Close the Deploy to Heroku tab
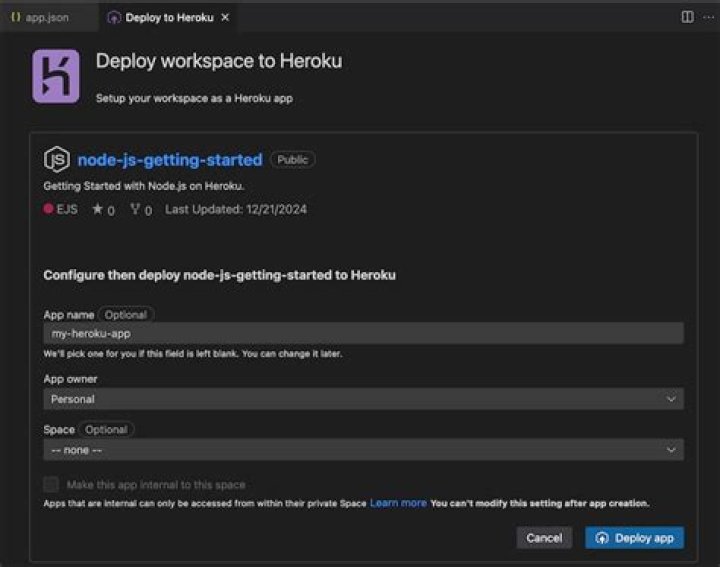 pos(225,17)
